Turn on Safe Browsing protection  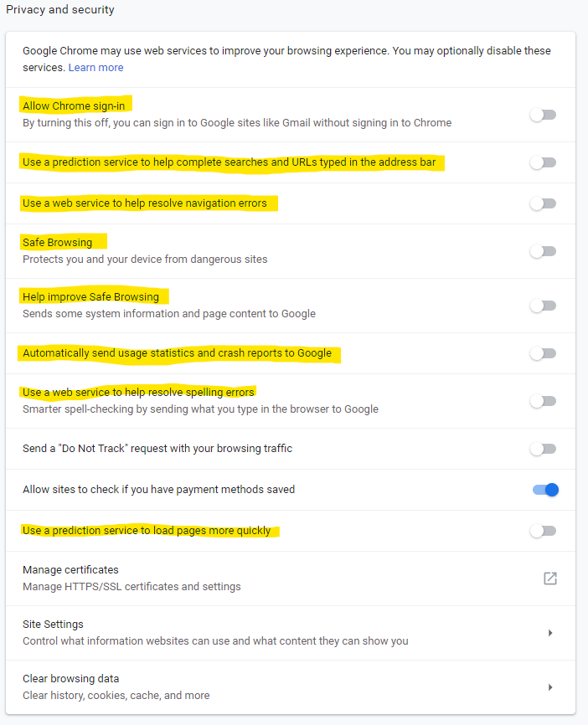[x=542, y=250]
